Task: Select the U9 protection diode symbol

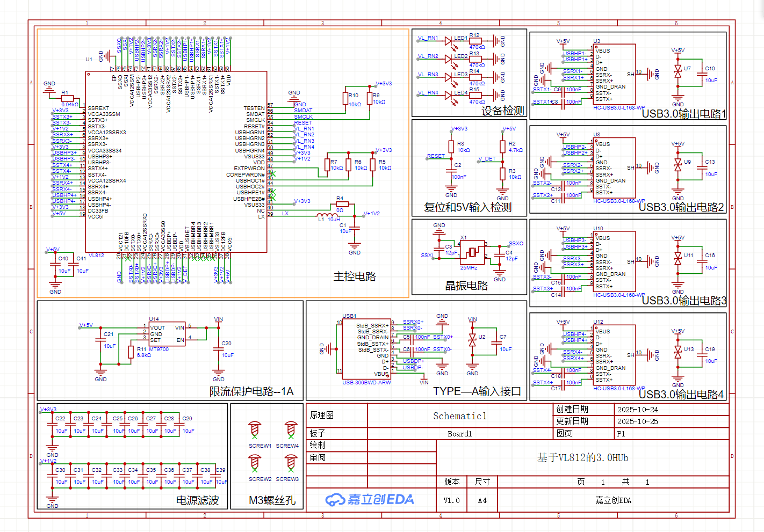Action: [677, 165]
